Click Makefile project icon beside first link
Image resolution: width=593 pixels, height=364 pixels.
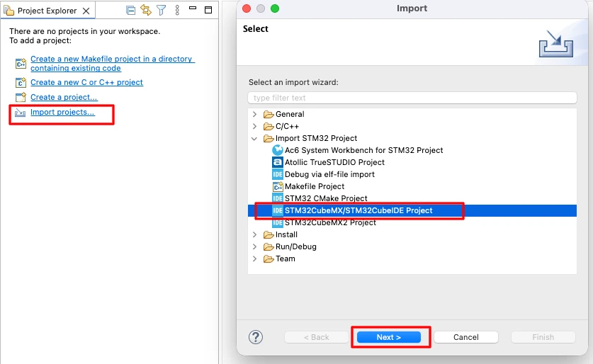tap(21, 63)
